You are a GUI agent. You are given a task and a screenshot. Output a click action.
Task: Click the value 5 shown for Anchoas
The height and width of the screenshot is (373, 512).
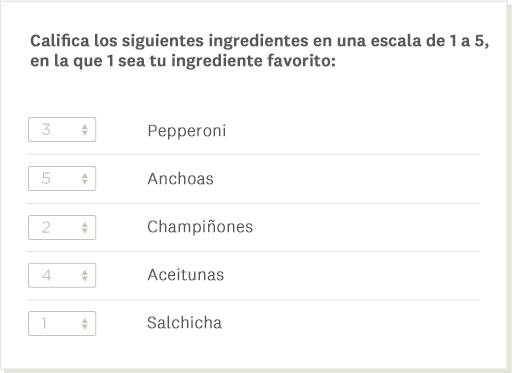click(46, 178)
